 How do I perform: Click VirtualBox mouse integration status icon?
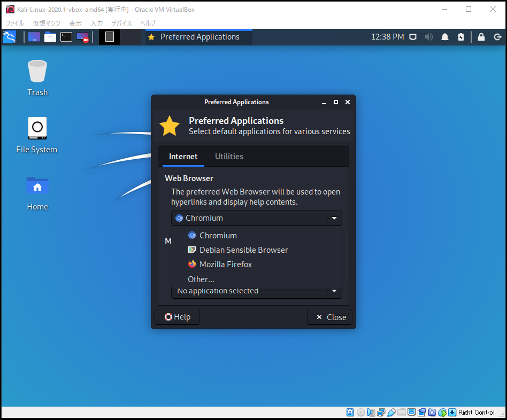pyautogui.click(x=442, y=412)
